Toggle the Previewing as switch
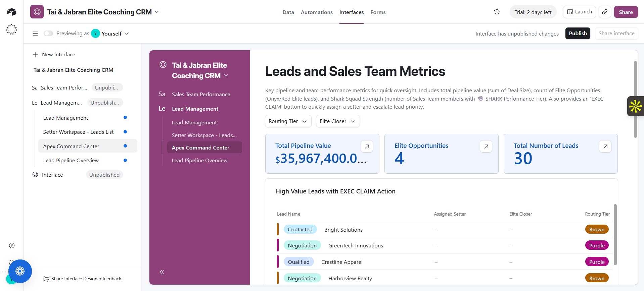This screenshot has width=644, height=291. [48, 34]
